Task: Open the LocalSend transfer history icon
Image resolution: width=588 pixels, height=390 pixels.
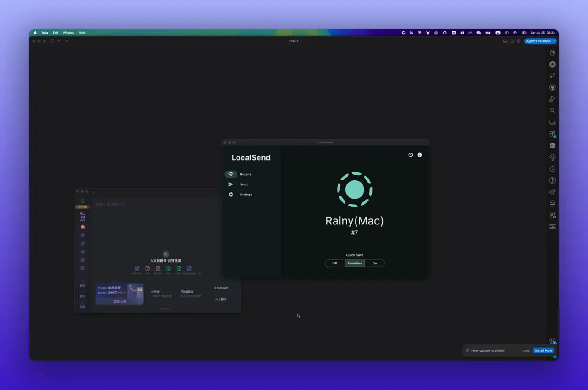Action: (410, 155)
